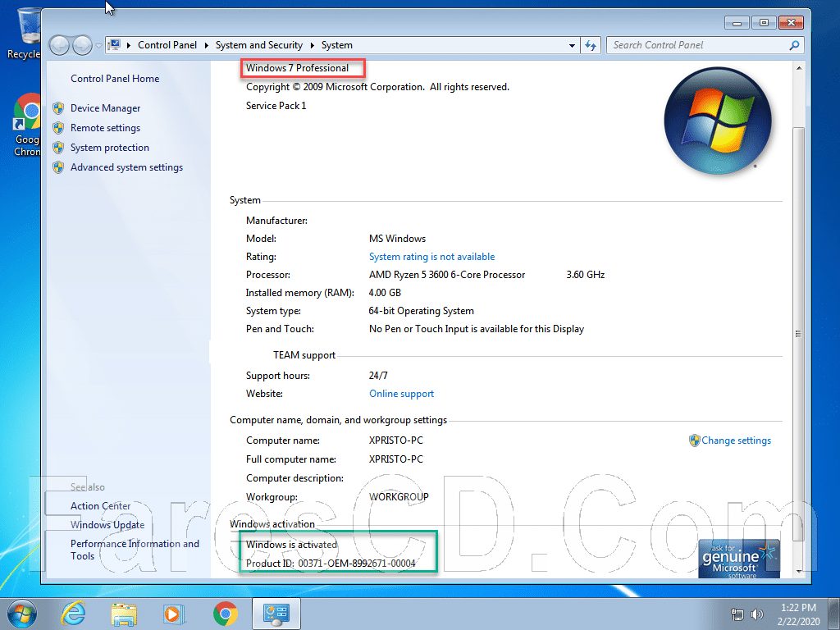Launch Google Chrome from taskbar
840x630 pixels.
coord(225,614)
